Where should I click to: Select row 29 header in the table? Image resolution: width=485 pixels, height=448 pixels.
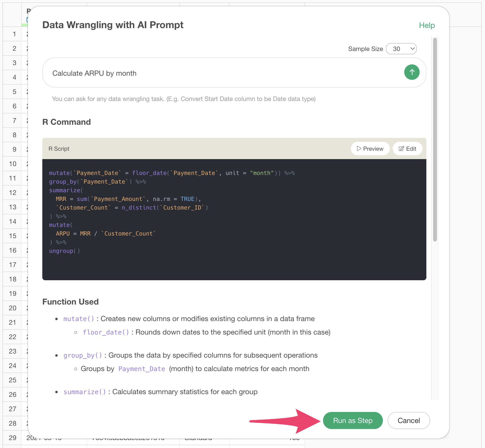(12, 438)
